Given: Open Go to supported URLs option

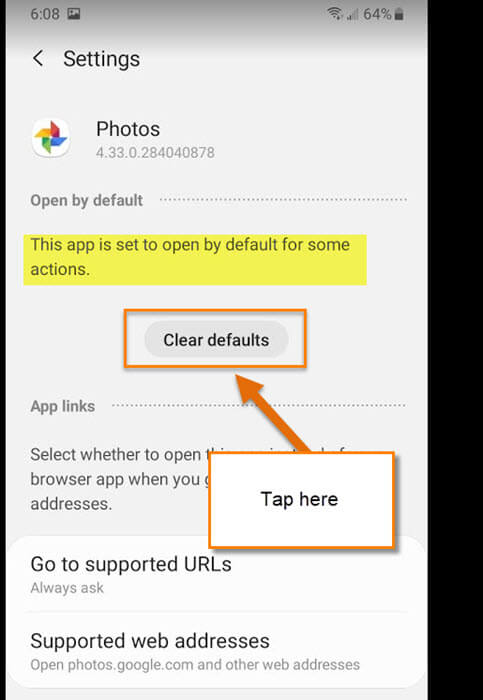Looking at the screenshot, I should 216,574.
